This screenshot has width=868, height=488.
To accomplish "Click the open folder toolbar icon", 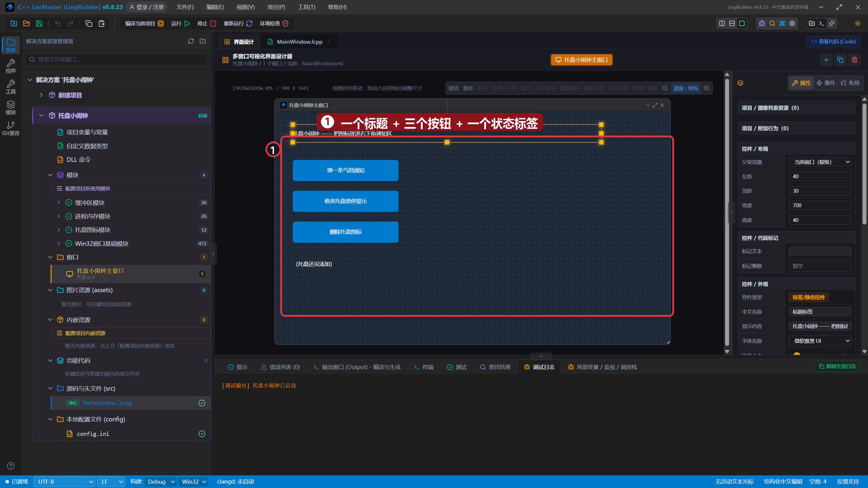I will coord(26,23).
